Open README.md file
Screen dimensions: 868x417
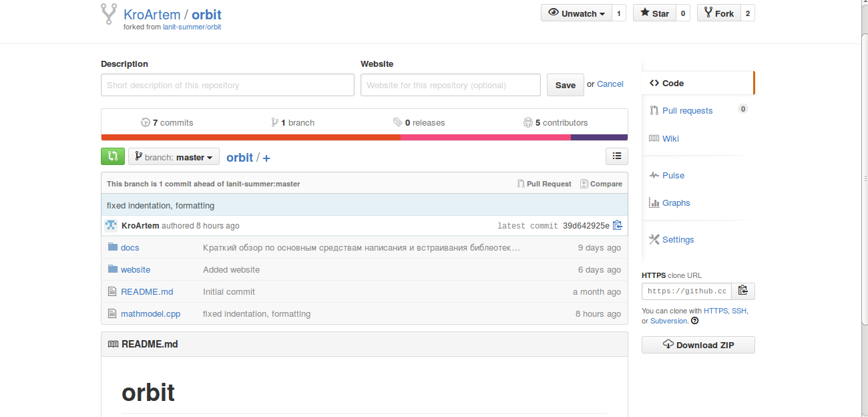point(147,291)
